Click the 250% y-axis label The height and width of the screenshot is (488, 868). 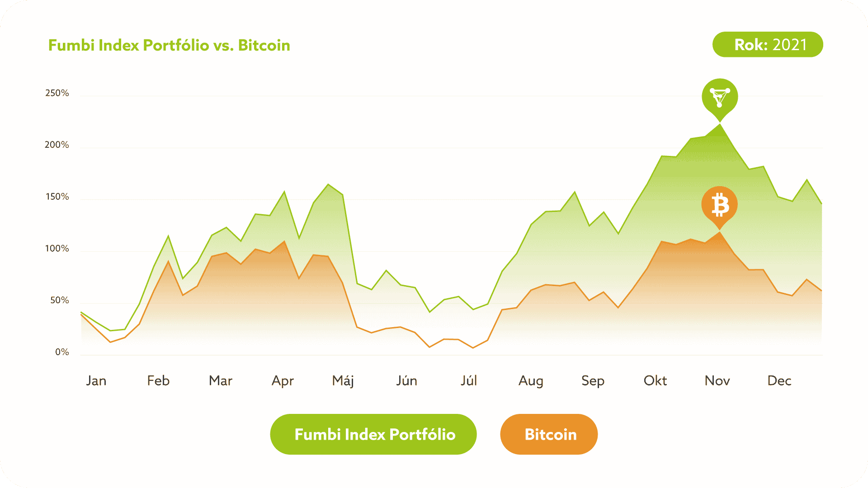click(57, 93)
